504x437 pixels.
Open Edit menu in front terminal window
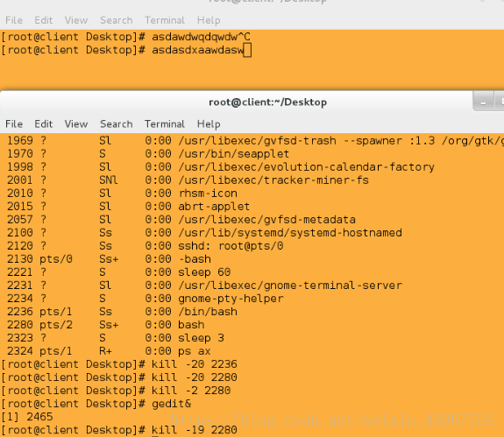44,124
